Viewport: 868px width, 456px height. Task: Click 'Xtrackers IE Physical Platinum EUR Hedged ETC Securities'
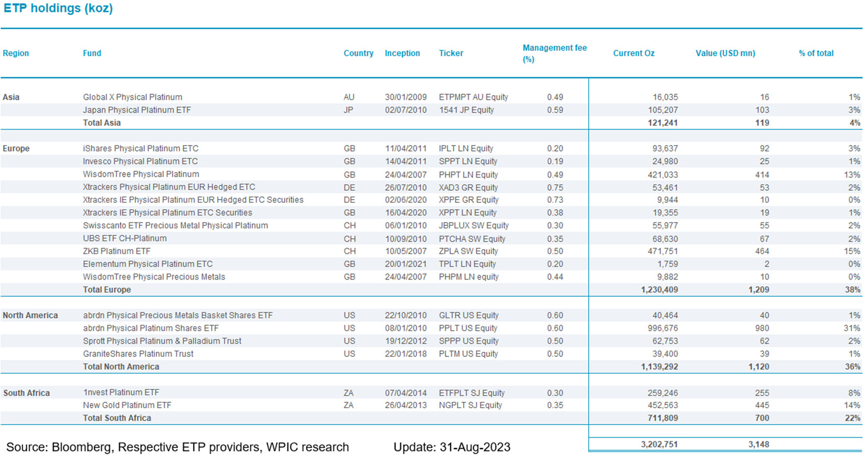[193, 200]
